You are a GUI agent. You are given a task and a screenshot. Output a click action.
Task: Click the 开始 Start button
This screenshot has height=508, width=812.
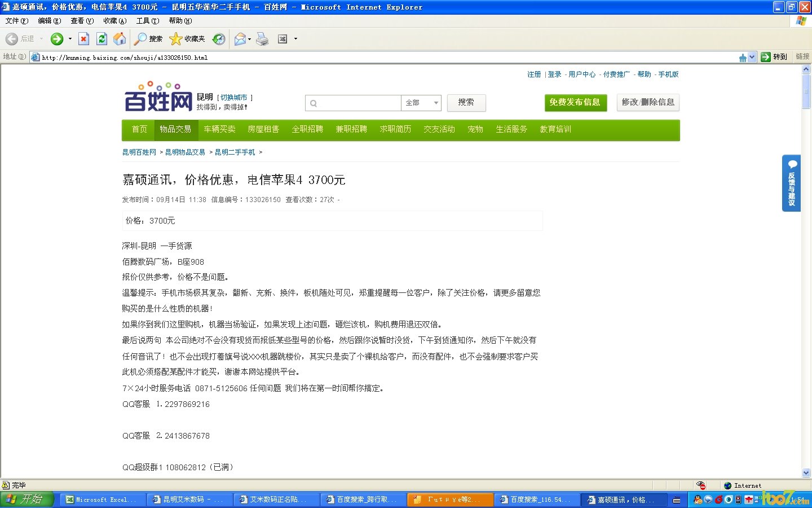[27, 500]
